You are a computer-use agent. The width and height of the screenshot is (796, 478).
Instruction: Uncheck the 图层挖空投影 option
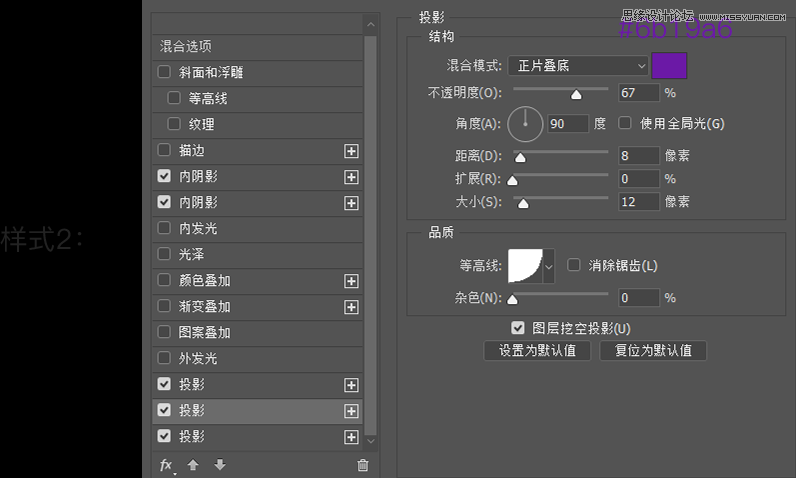coord(517,328)
